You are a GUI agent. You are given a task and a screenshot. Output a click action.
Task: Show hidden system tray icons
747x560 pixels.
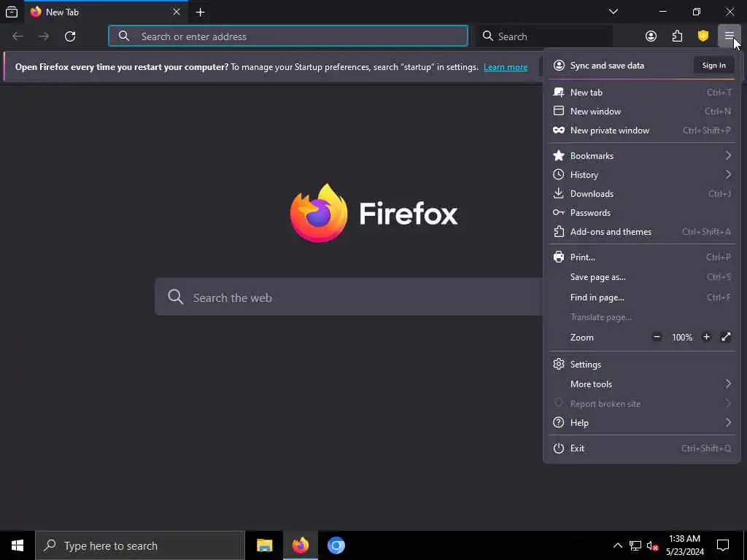pos(617,545)
